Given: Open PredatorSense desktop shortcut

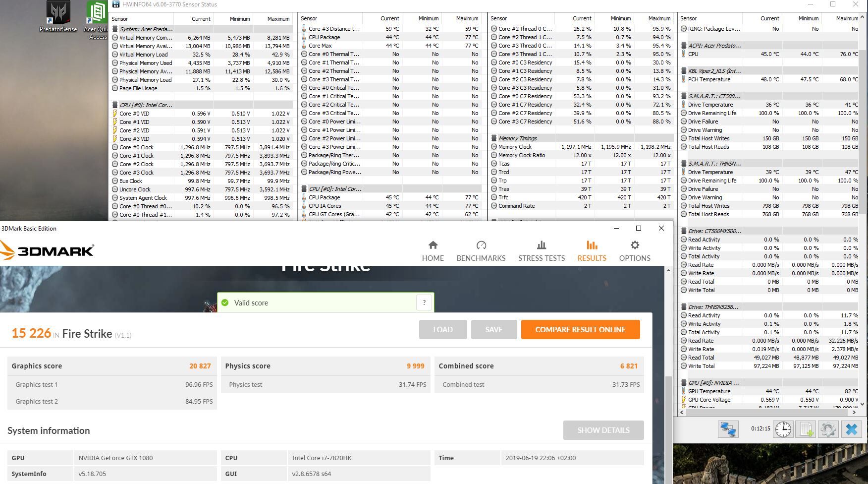Looking at the screenshot, I should [58, 17].
